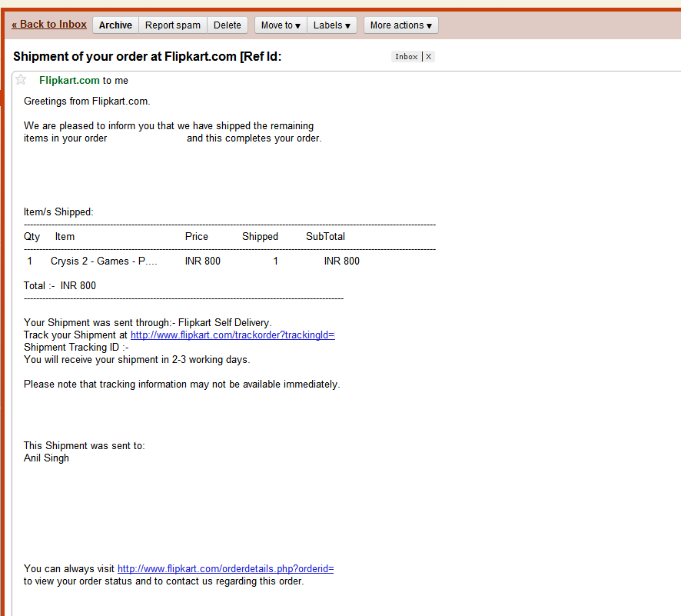
Task: Click sender name Flipkart.com
Action: (69, 81)
